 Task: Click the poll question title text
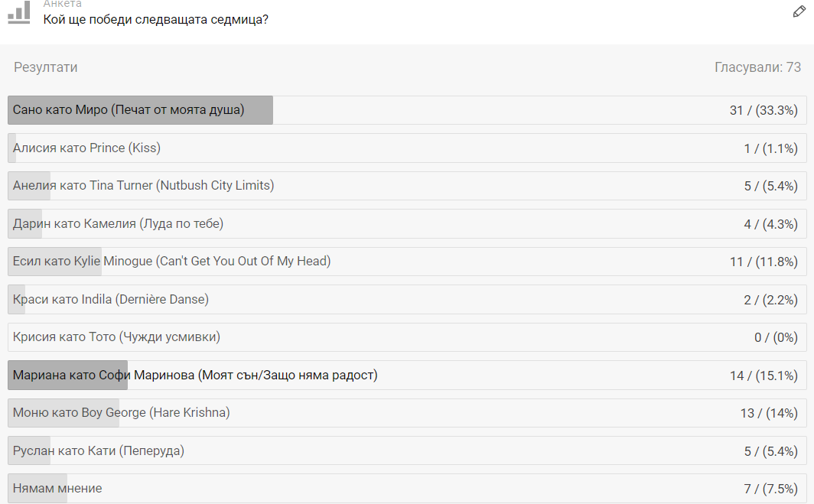[156, 20]
